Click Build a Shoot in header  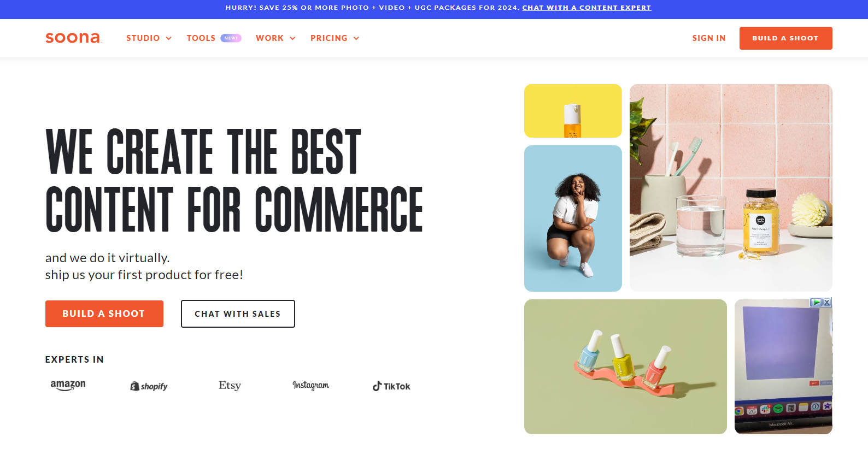[785, 38]
